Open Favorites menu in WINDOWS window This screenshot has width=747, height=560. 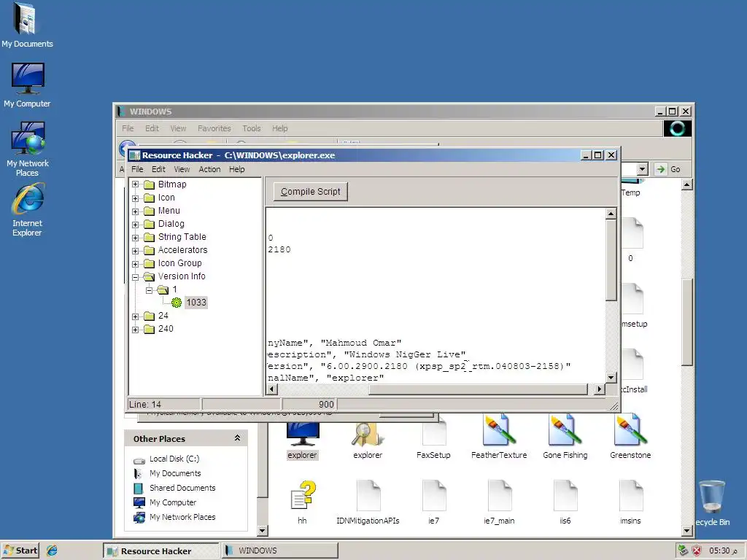point(214,128)
